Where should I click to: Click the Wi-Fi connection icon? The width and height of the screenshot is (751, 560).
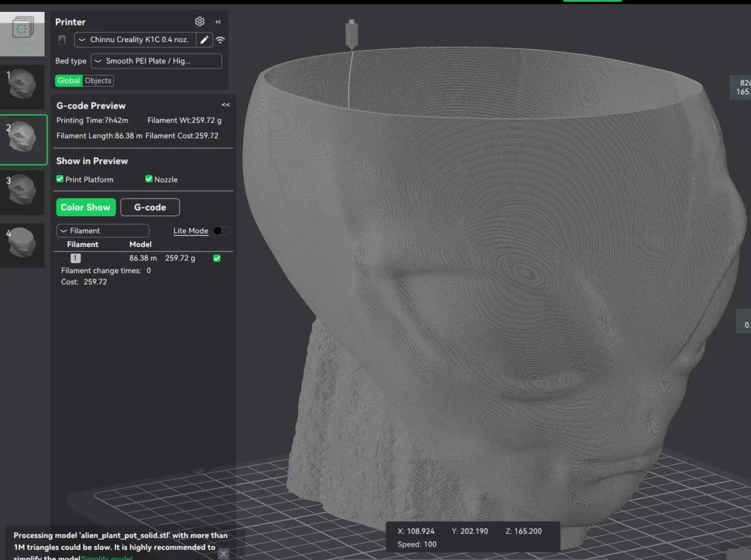220,40
